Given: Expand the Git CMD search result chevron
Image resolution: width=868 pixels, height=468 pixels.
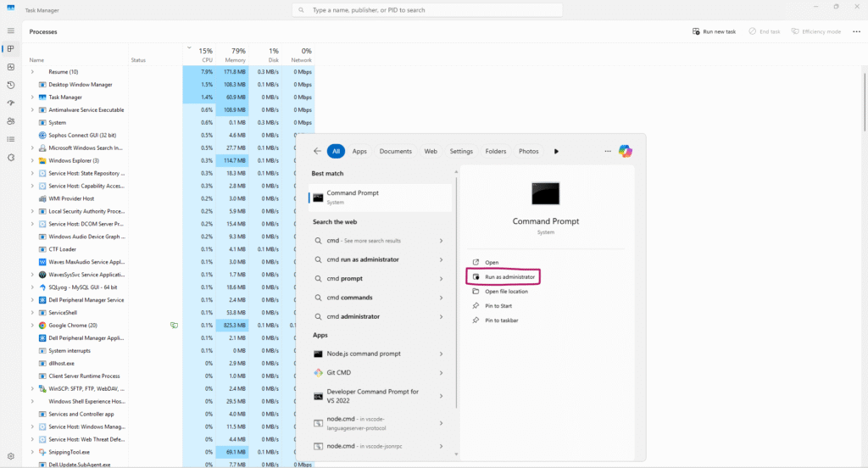Looking at the screenshot, I should click(442, 372).
